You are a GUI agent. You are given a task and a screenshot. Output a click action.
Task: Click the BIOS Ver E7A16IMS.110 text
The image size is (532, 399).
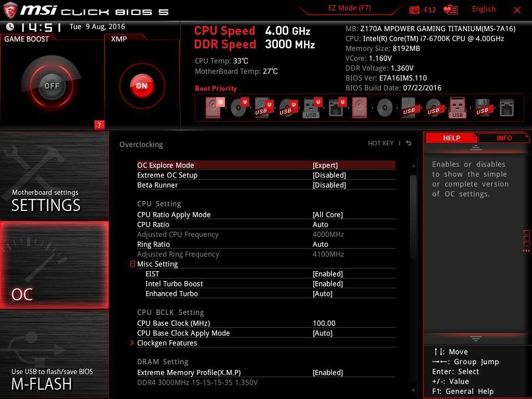[x=386, y=78]
